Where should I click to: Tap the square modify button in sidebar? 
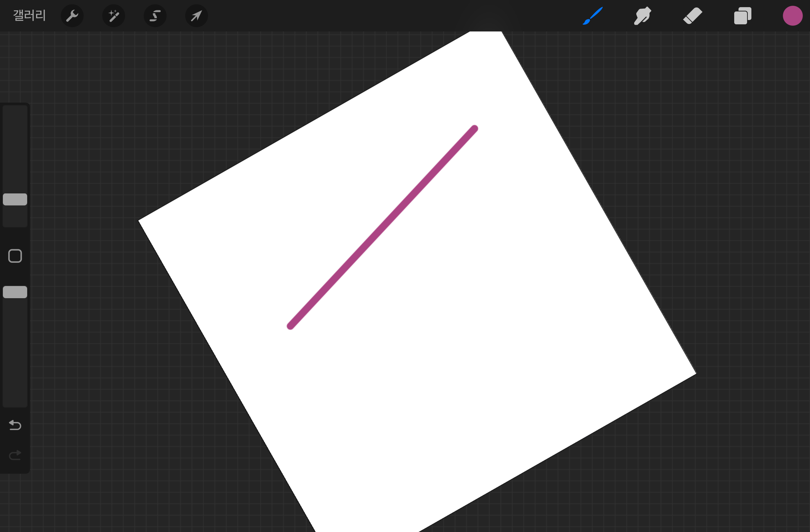pyautogui.click(x=15, y=256)
